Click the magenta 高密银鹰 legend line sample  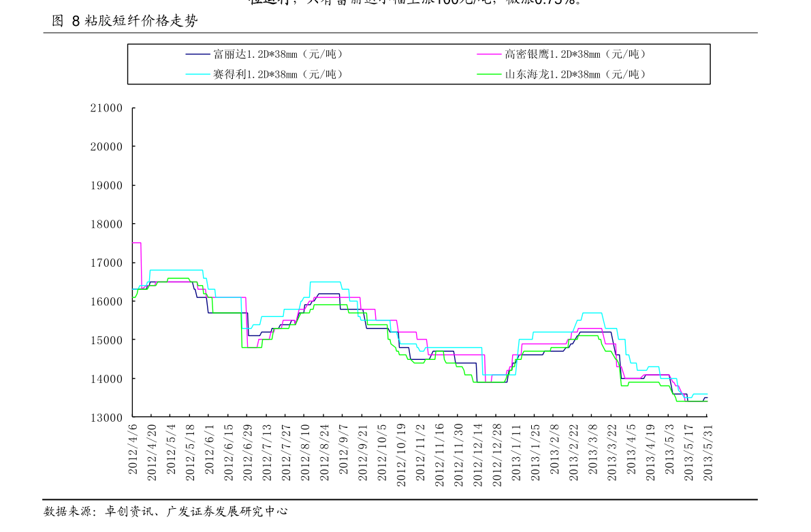[x=489, y=54]
